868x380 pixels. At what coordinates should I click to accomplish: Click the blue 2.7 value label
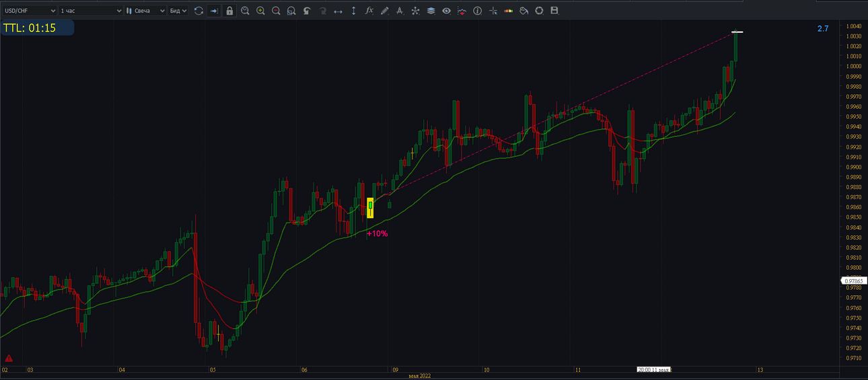[x=823, y=28]
